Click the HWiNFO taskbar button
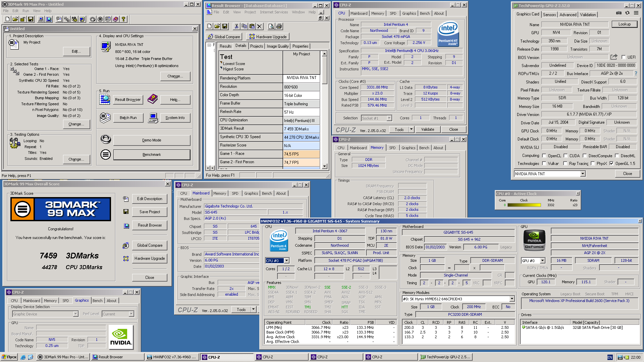 tap(172, 357)
